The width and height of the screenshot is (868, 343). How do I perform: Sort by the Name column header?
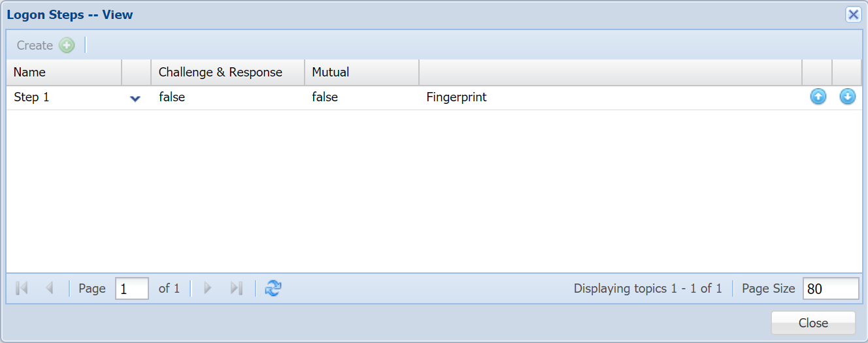click(x=63, y=72)
